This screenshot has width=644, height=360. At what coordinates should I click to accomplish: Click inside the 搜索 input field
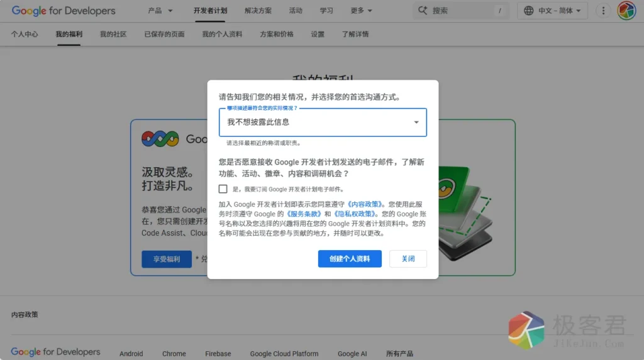pyautogui.click(x=462, y=11)
